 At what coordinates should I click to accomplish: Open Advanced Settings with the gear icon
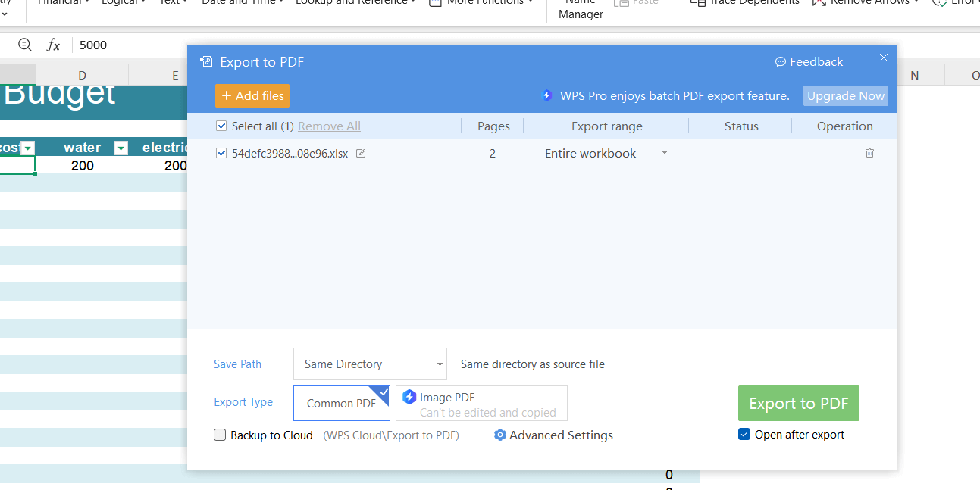coord(553,435)
